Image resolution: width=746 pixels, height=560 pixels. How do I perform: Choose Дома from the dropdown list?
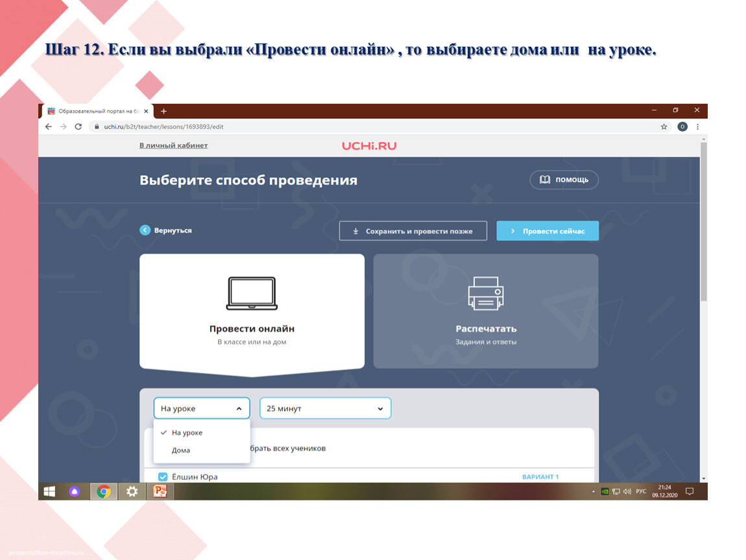tap(181, 450)
